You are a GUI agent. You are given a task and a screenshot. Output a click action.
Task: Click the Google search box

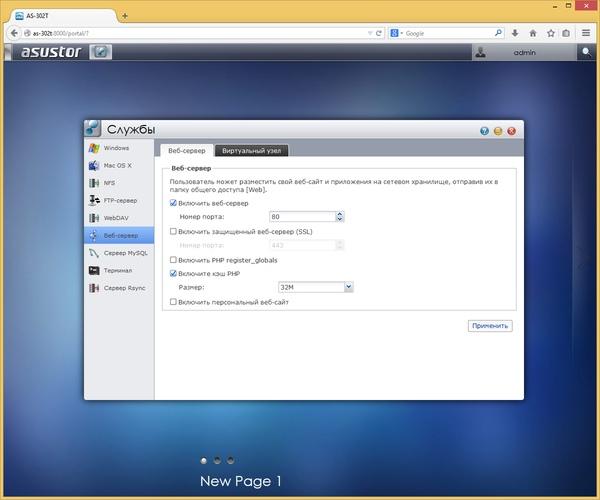click(448, 33)
